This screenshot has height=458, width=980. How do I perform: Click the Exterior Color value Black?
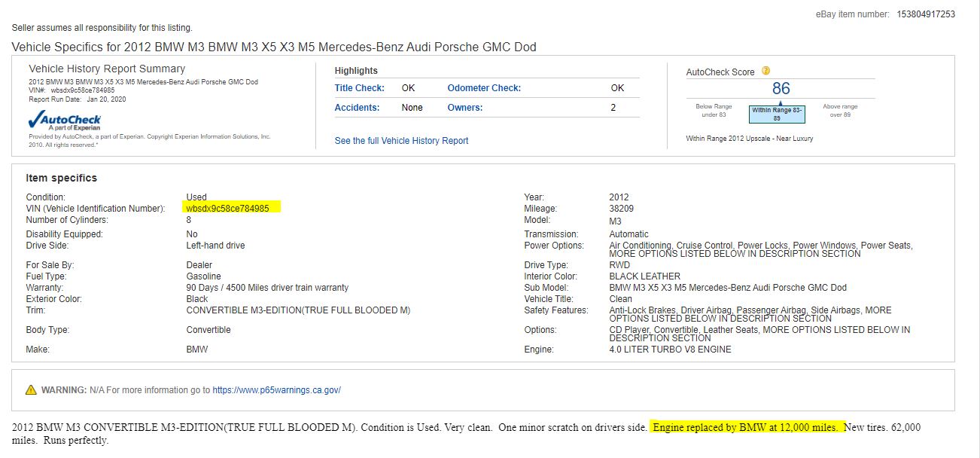click(x=197, y=299)
